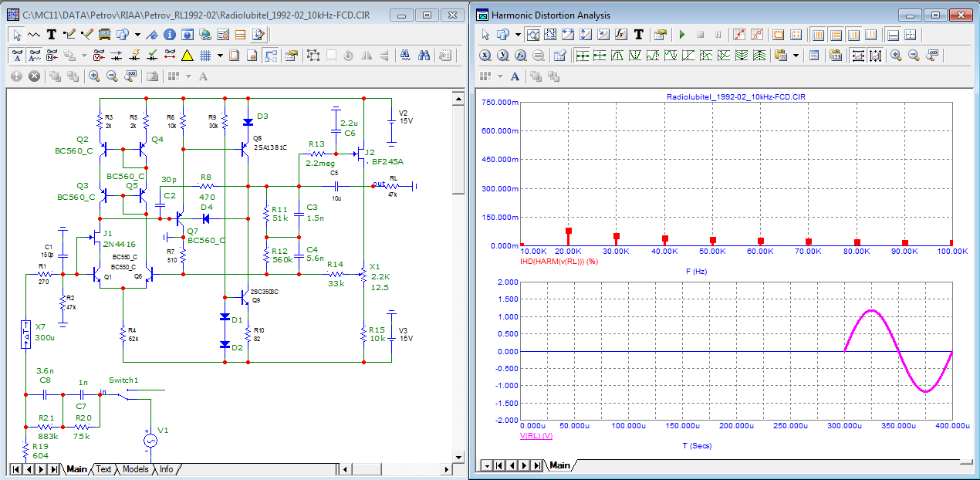The image size is (980, 480).
Task: Open the Info tab at schematic bottom
Action: coord(167,469)
